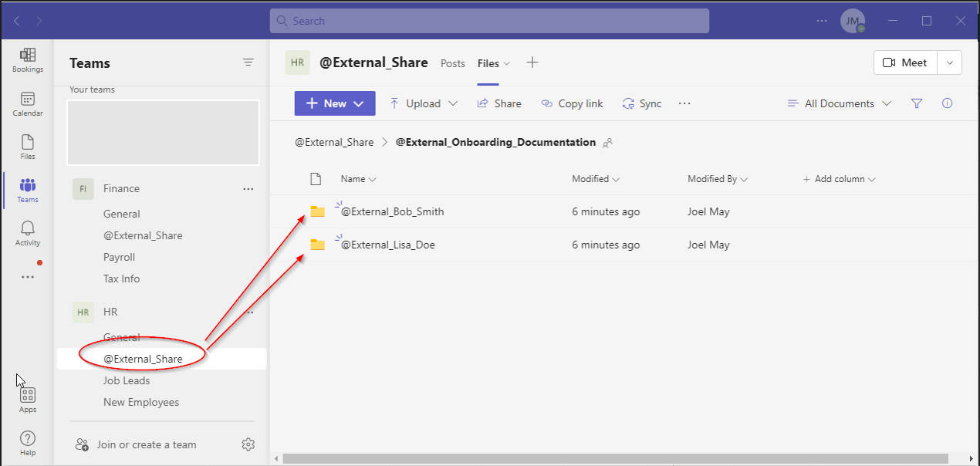Click the info icon above the file list

coord(947,103)
